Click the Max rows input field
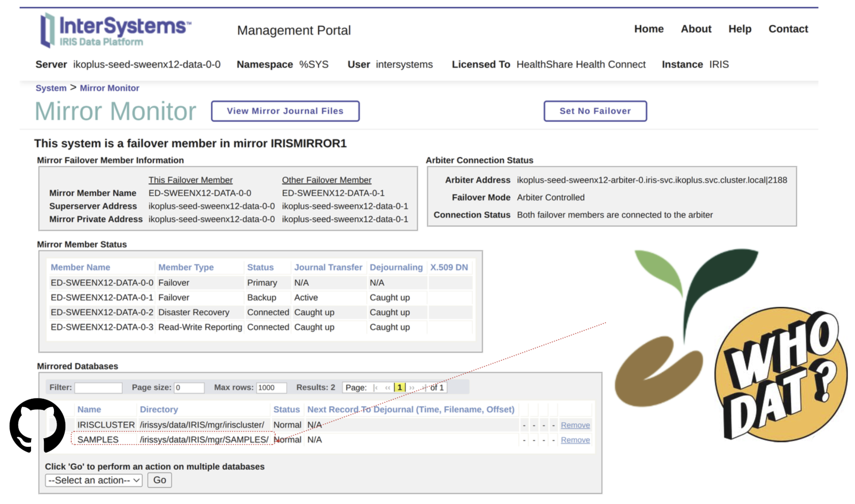This screenshot has width=855, height=504. coord(271,387)
